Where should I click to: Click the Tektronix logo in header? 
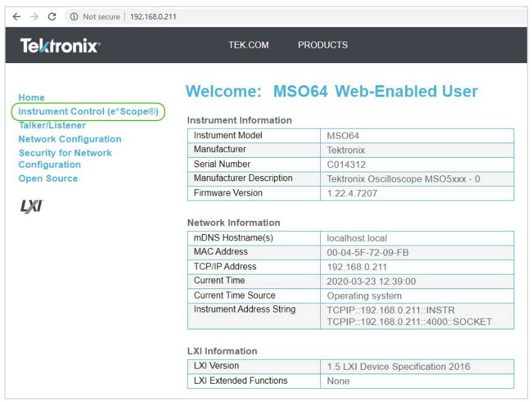(60, 45)
